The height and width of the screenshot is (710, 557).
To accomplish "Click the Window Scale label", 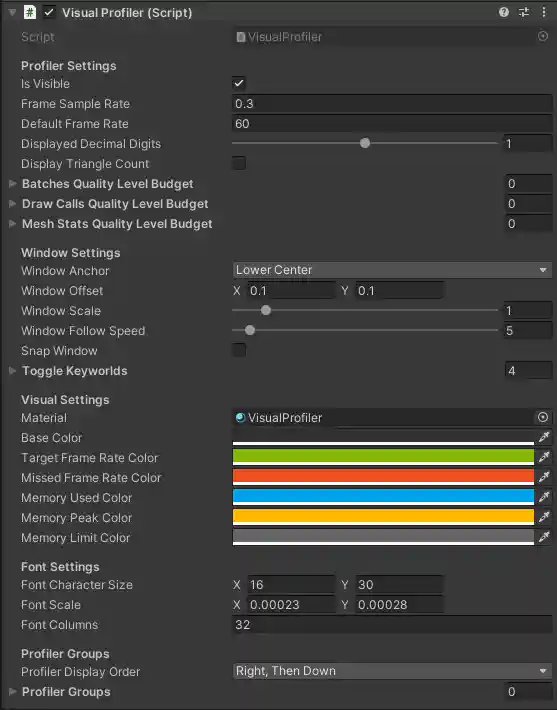I will click(61, 311).
